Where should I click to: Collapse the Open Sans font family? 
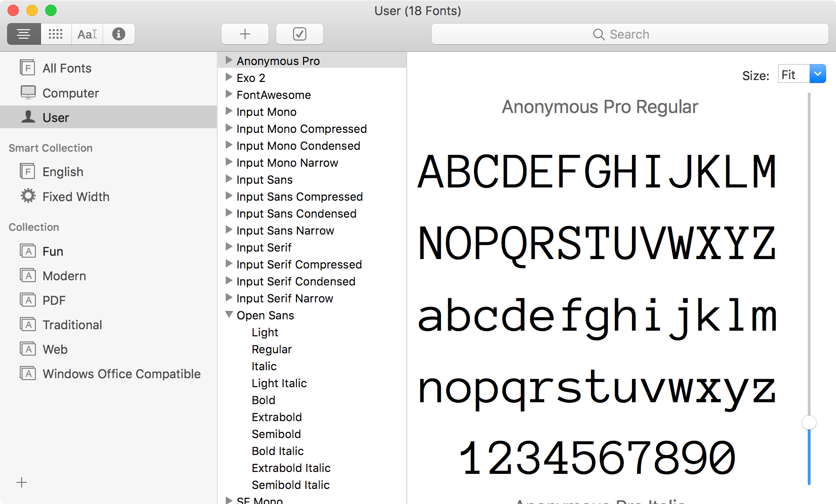coord(229,315)
